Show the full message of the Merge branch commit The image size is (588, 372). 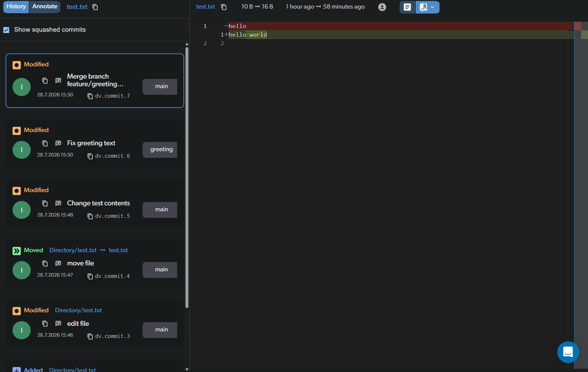[x=58, y=81]
